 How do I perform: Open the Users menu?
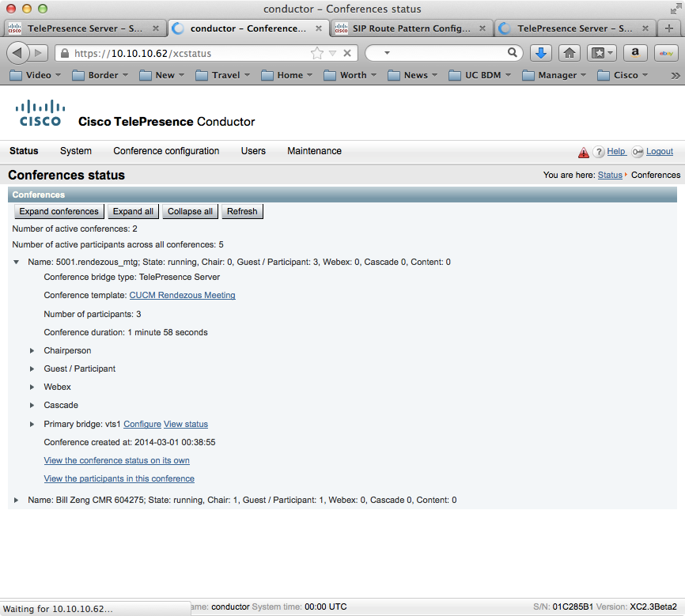[x=253, y=151]
